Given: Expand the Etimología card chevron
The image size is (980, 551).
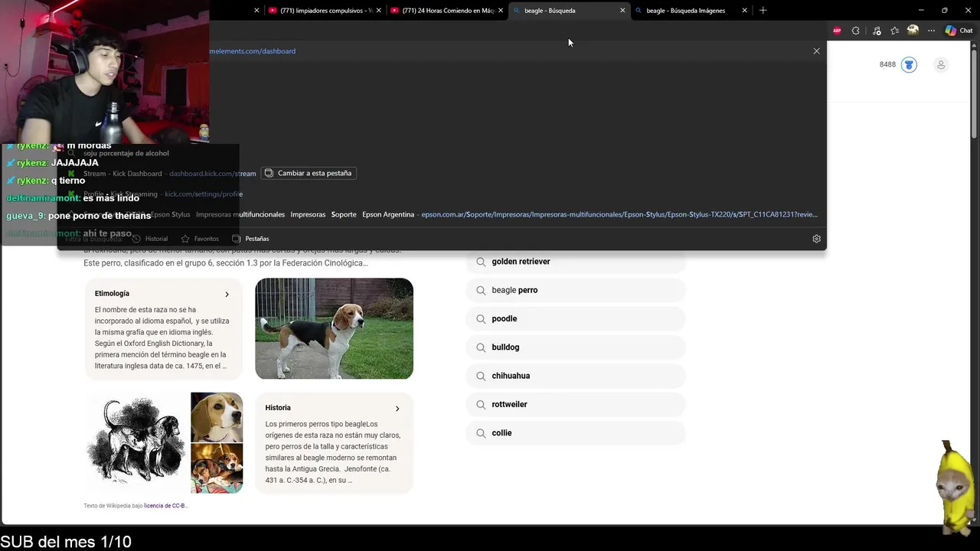Looking at the screenshot, I should (227, 294).
